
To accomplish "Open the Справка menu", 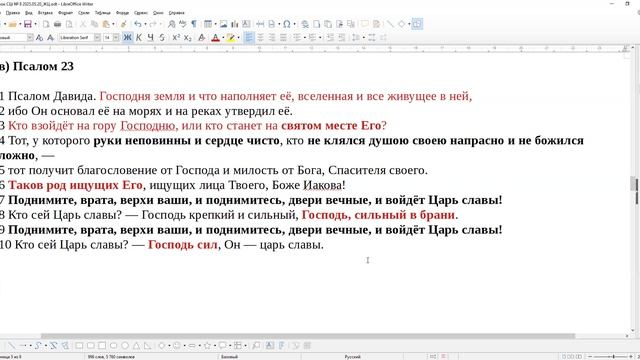I will coord(176,13).
